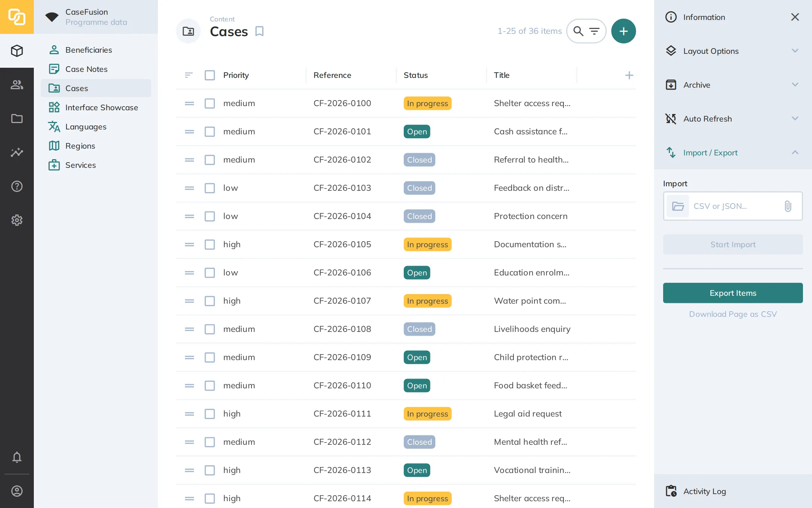Check the box for case CF-2026-0105
Viewport: 812px width, 508px height.
pos(210,245)
